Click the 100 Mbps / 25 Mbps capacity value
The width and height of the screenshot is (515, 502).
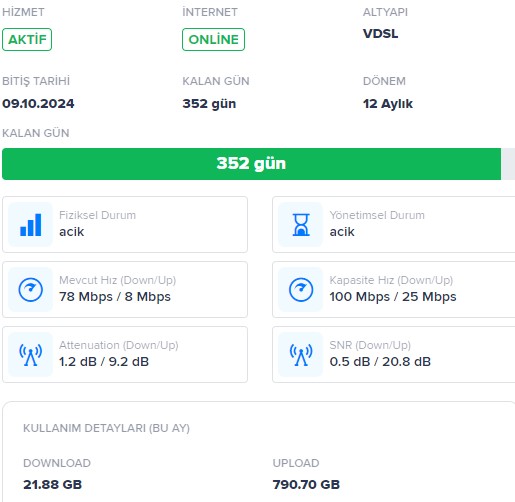[393, 297]
